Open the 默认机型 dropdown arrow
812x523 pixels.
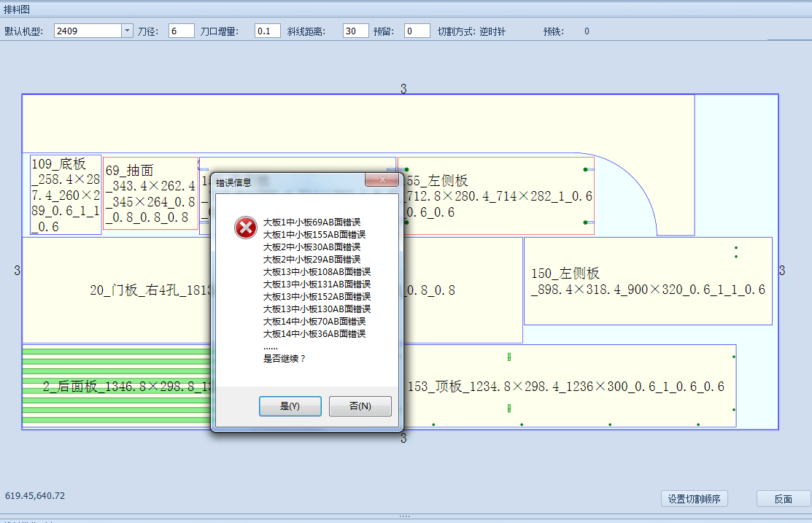(x=127, y=31)
